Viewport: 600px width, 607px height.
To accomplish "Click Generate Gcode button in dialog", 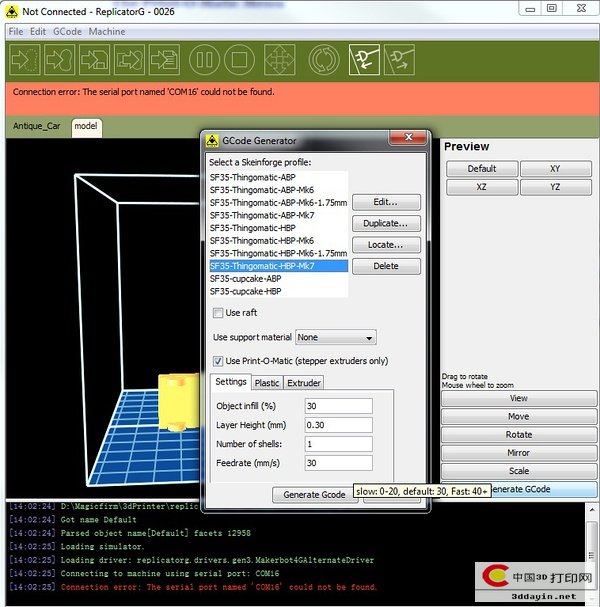I will (x=315, y=495).
